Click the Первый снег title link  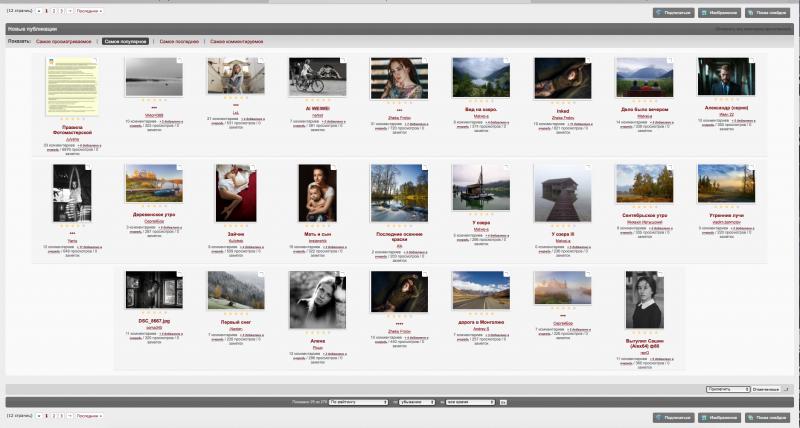point(236,322)
